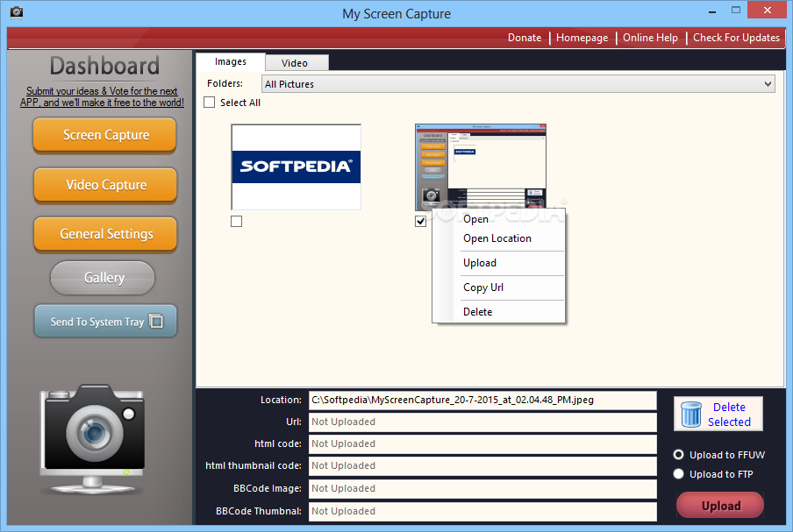Click the Submit your ideas link
Screen dimensions: 793x532
[x=102, y=96]
